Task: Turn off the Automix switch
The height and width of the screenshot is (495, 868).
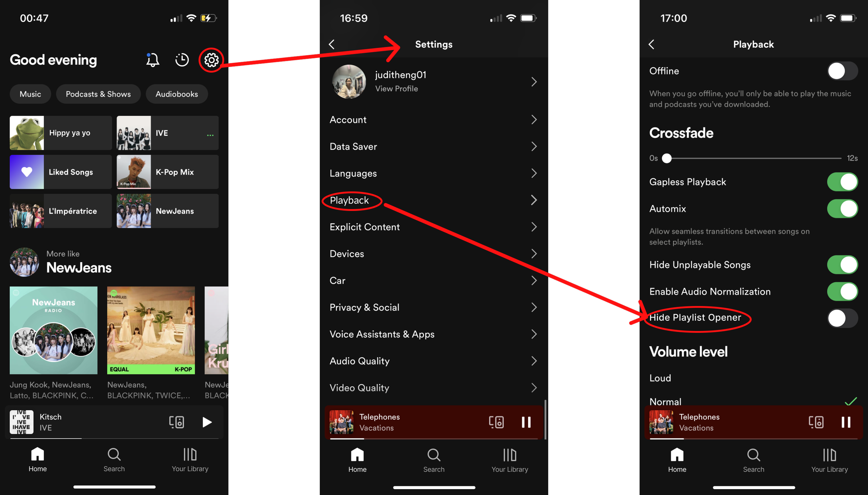Action: 842,209
